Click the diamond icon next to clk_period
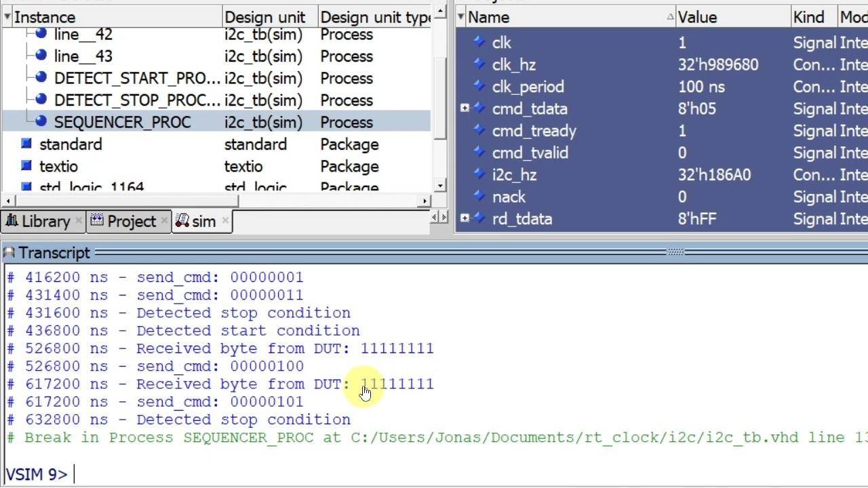Screen dimensions: 868x488 (x=479, y=86)
